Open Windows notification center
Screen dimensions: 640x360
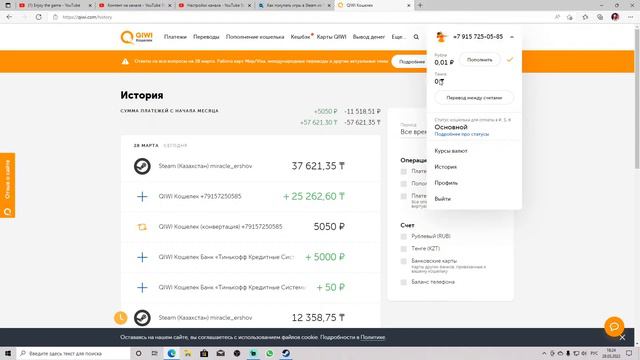pyautogui.click(x=629, y=353)
